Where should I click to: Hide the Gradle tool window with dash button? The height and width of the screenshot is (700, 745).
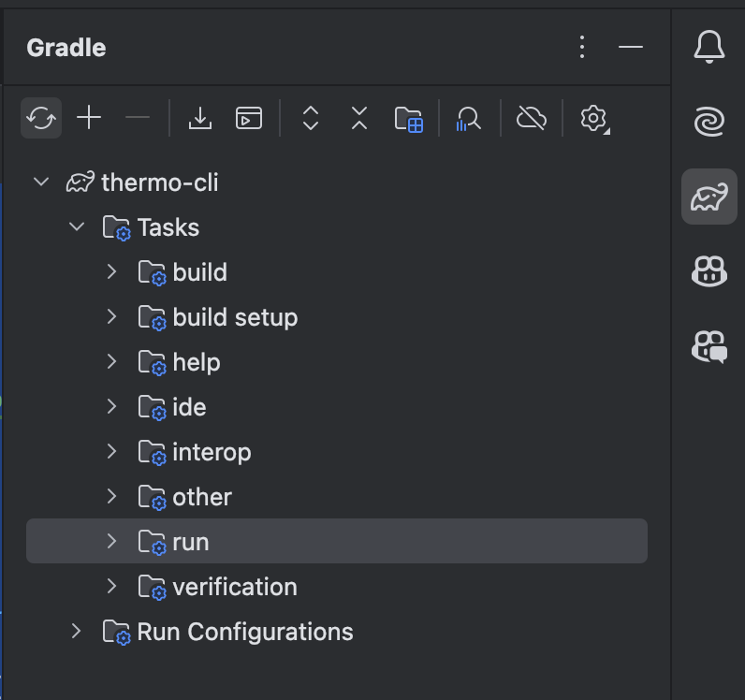pyautogui.click(x=631, y=47)
